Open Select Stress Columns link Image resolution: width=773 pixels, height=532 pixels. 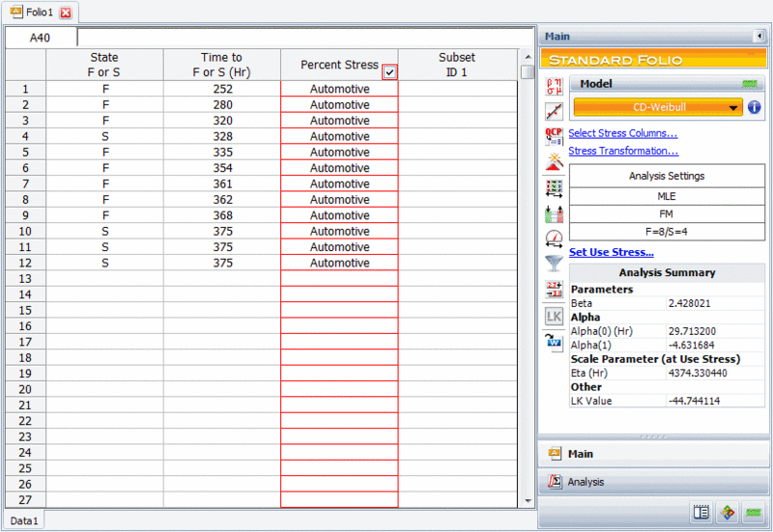click(x=622, y=133)
